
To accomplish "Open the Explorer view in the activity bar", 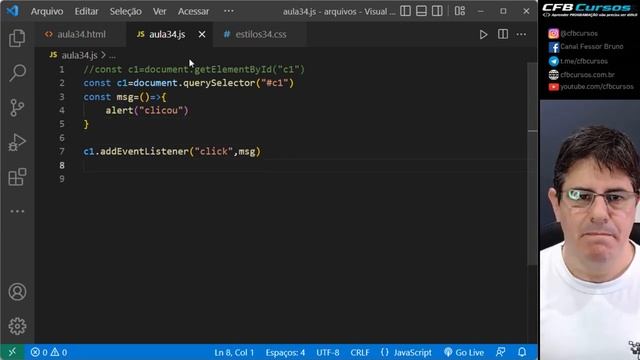I will (x=17, y=38).
